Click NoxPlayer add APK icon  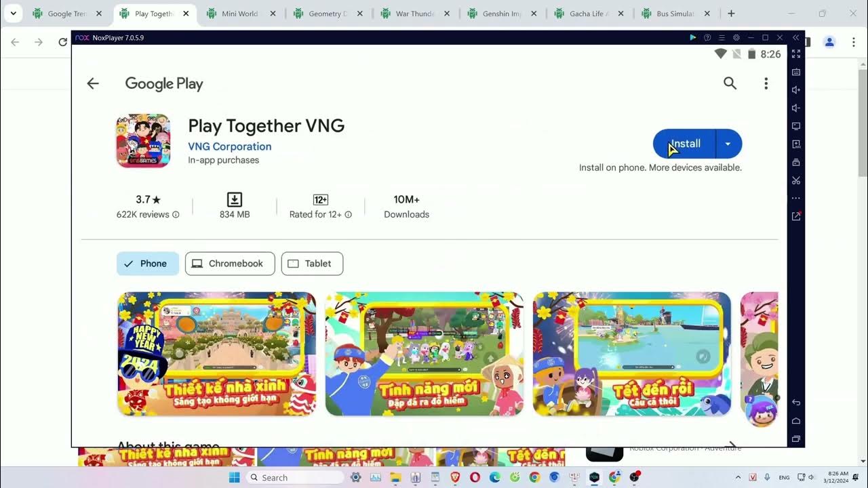point(796,144)
